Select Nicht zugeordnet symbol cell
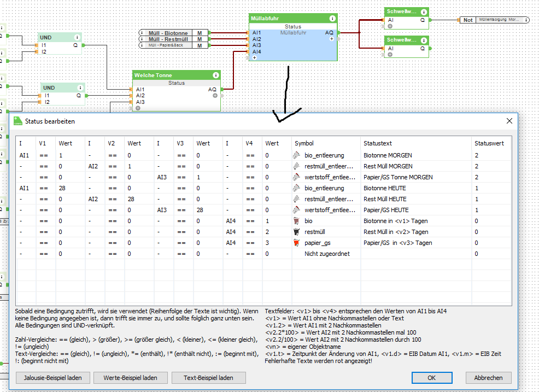 point(327,254)
